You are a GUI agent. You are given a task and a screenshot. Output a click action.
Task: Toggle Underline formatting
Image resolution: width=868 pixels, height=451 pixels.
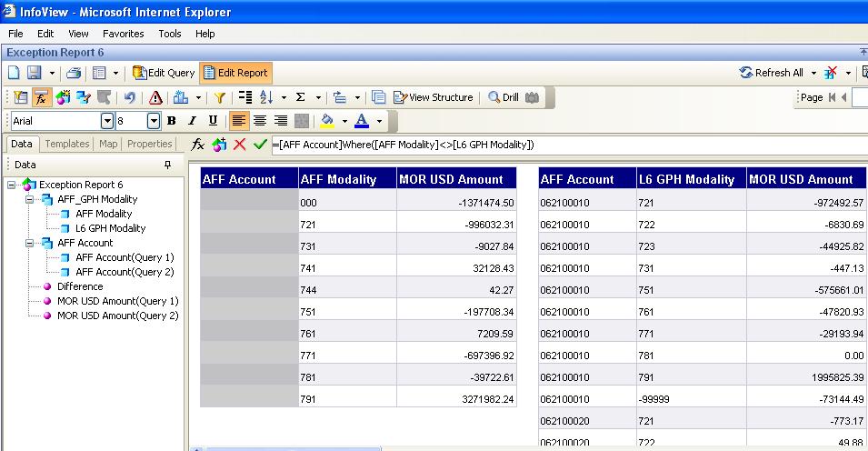[x=213, y=121]
